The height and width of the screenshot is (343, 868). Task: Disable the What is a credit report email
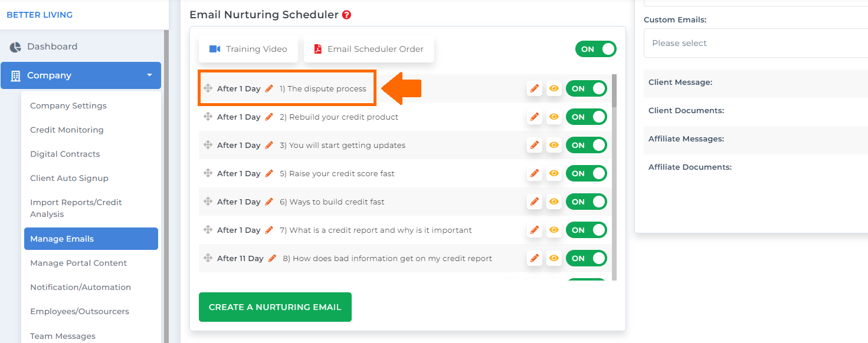coord(587,230)
